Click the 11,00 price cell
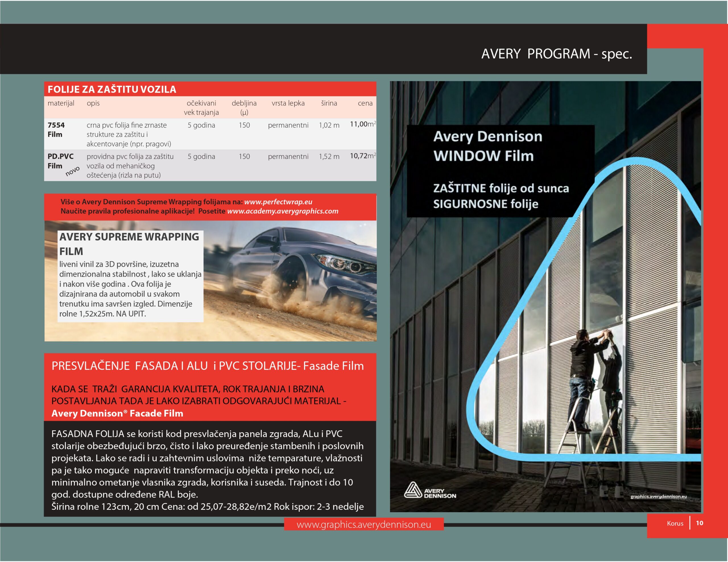The width and height of the screenshot is (728, 562). pyautogui.click(x=363, y=124)
